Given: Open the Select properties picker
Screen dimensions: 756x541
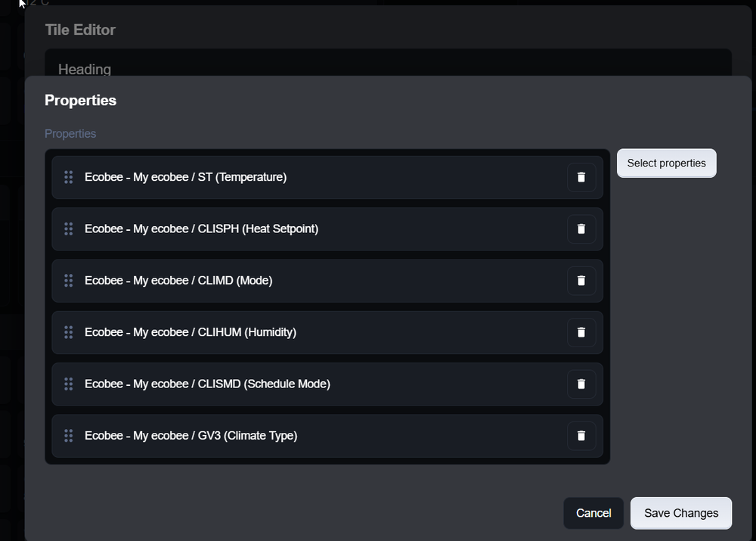Looking at the screenshot, I should [666, 163].
